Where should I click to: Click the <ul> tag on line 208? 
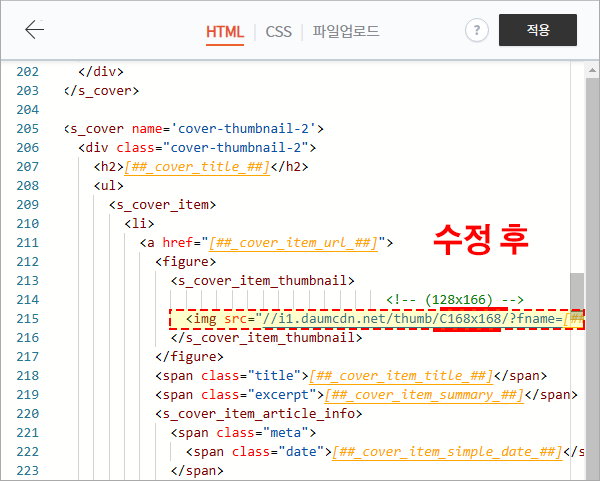(x=109, y=186)
